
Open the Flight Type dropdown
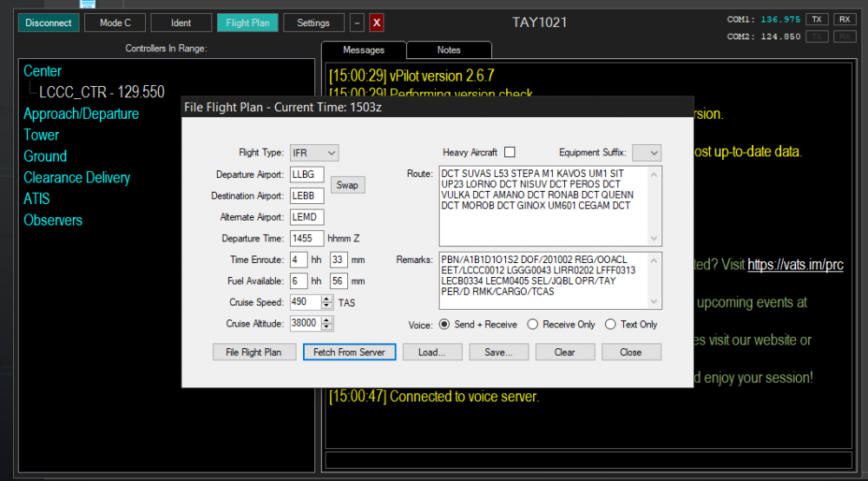(x=313, y=153)
